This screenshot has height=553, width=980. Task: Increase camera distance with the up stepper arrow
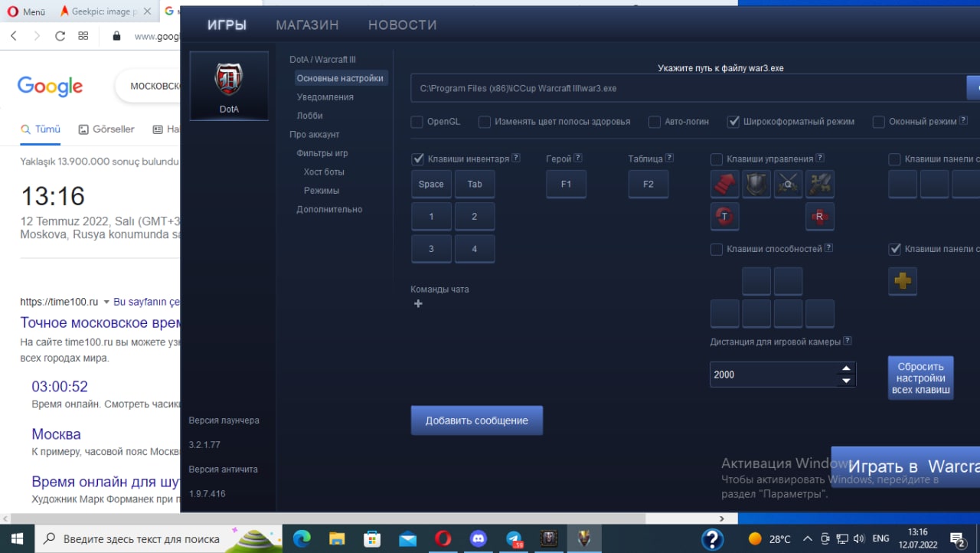(x=846, y=368)
